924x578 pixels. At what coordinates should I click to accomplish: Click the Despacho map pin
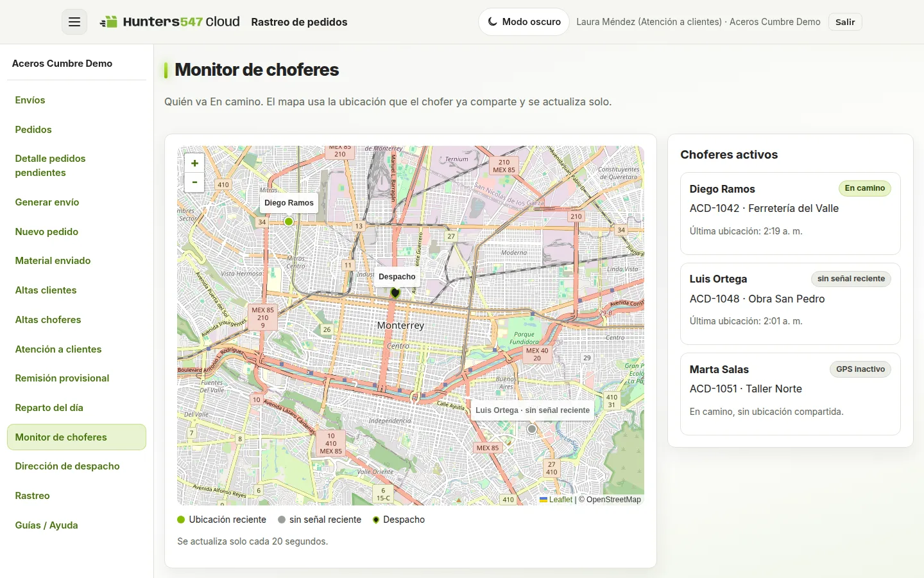pyautogui.click(x=395, y=292)
